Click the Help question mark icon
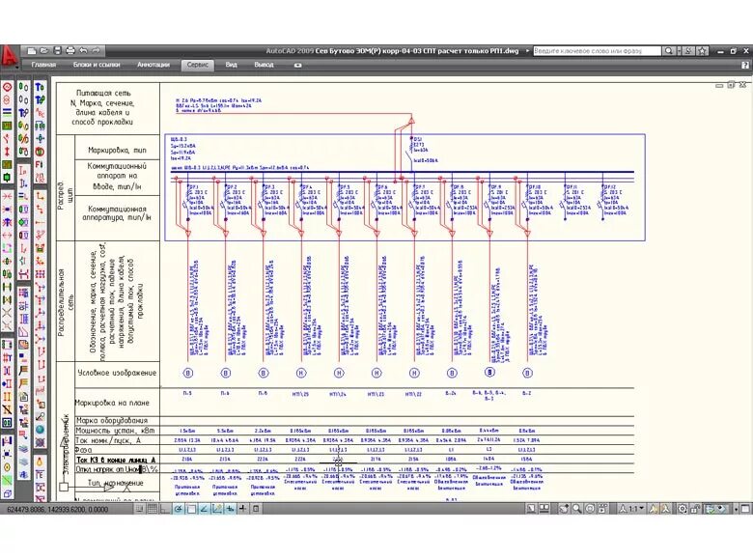The width and height of the screenshot is (753, 560). (745, 65)
